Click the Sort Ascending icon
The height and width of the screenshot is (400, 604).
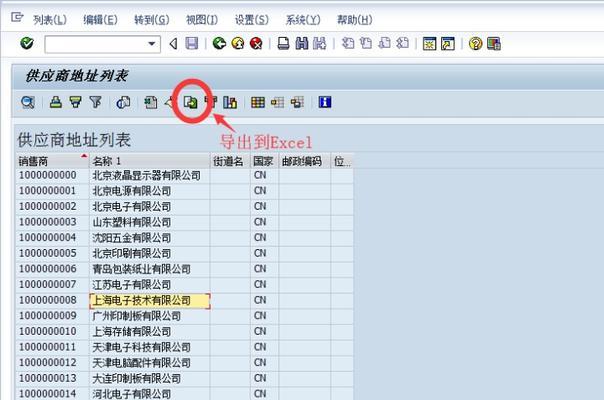click(56, 103)
